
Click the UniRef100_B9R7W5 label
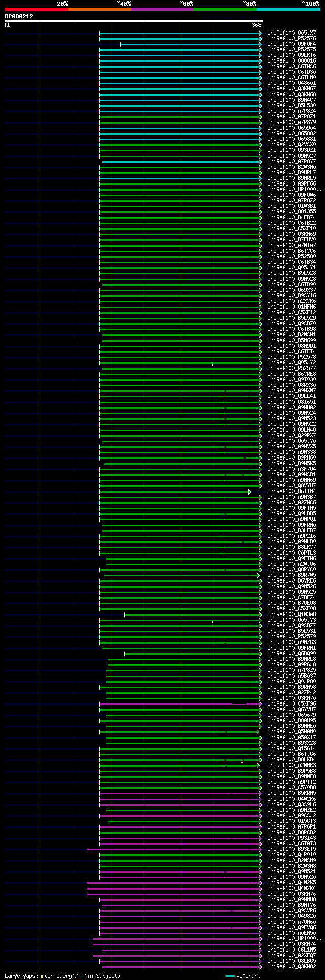pos(291,575)
